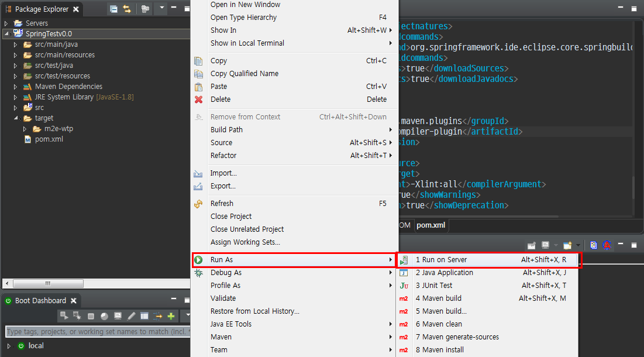Click m2 icon beside Maven clean

[404, 324]
